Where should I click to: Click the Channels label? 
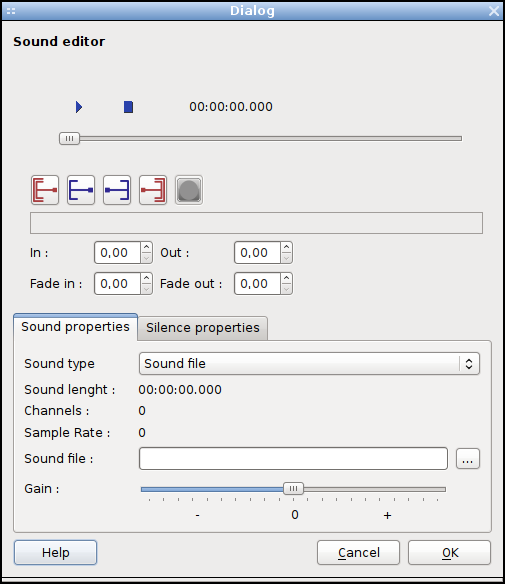pos(57,410)
